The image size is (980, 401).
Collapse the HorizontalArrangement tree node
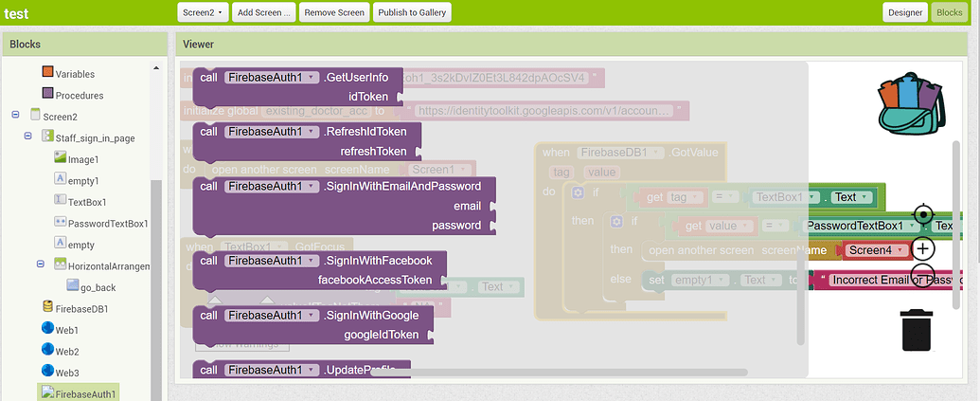coord(42,265)
